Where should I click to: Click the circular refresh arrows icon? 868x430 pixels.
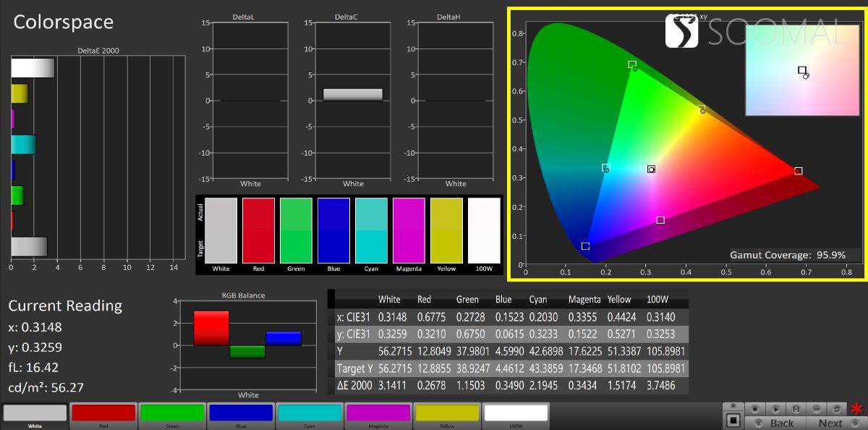(x=837, y=409)
